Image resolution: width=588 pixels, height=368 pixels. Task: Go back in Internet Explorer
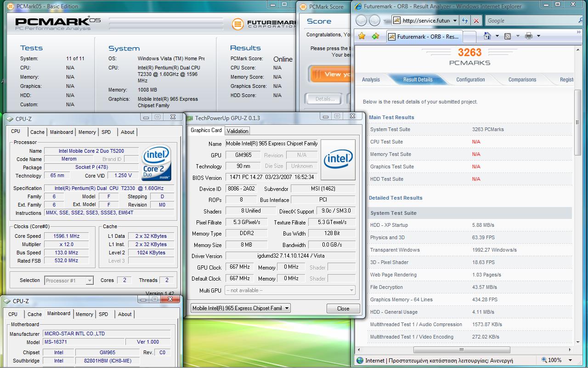tap(362, 21)
